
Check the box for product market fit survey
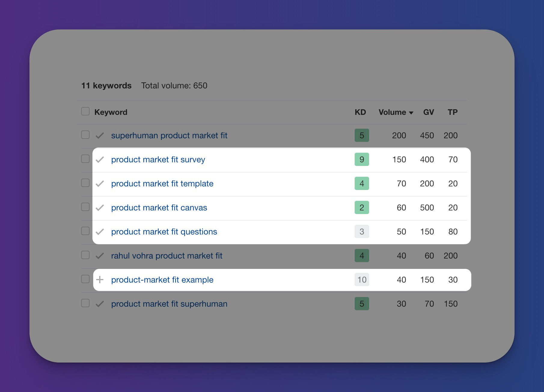point(85,159)
